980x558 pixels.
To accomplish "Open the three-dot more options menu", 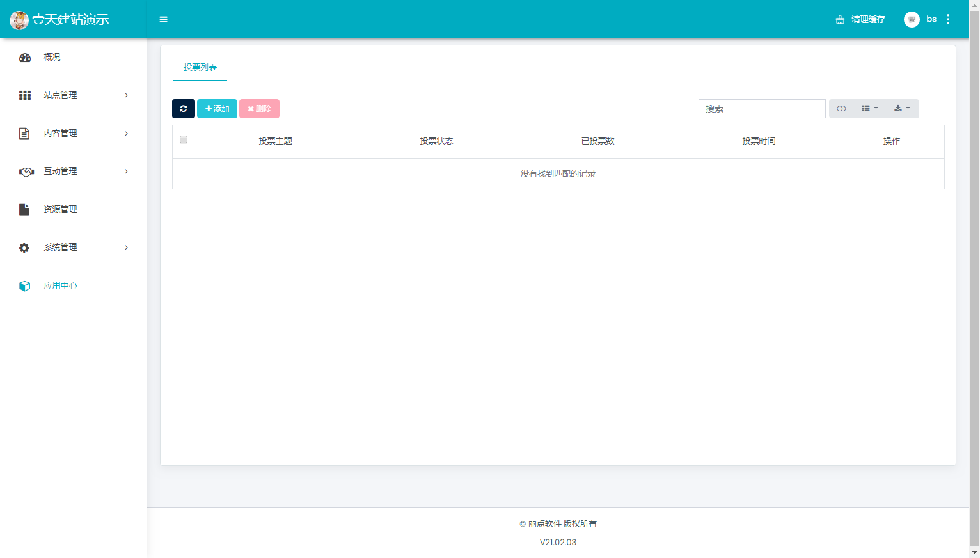I will click(x=948, y=19).
